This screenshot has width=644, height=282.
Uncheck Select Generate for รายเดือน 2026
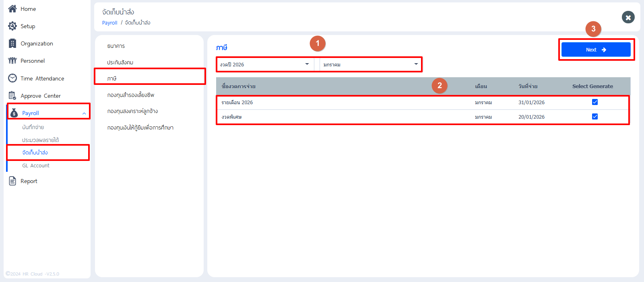click(595, 102)
